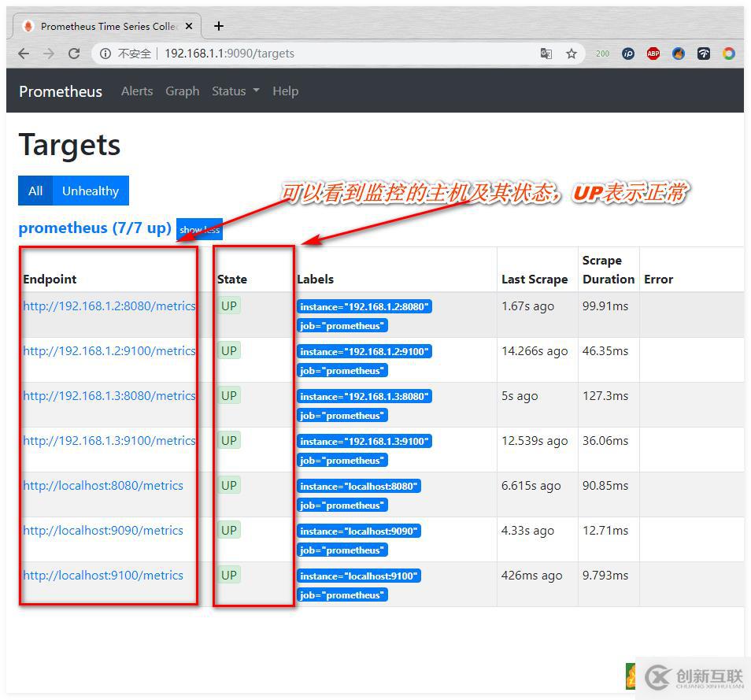Click instance="192.168.1.3:8080" label badge
The image size is (751, 700).
364,397
